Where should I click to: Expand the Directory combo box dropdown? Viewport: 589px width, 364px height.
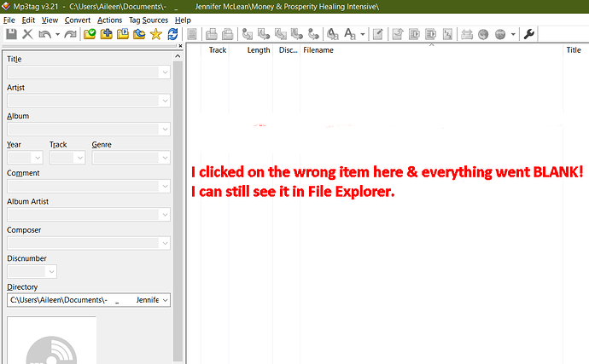click(165, 300)
